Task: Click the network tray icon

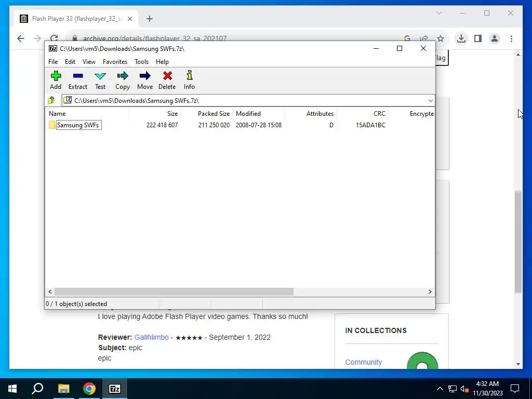Action: pos(453,389)
